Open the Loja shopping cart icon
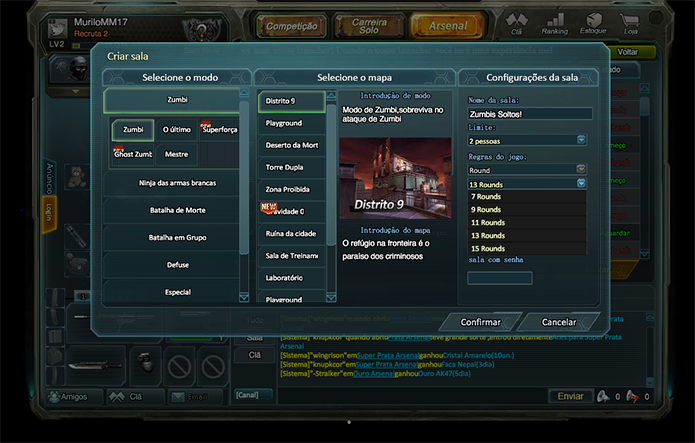The width and height of the screenshot is (695, 443). (630, 23)
